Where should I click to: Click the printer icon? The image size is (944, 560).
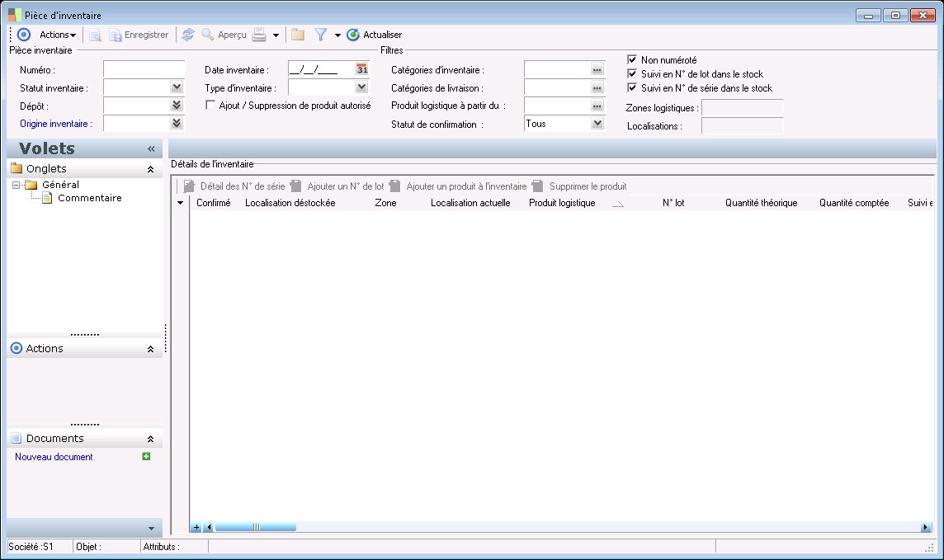click(x=259, y=35)
